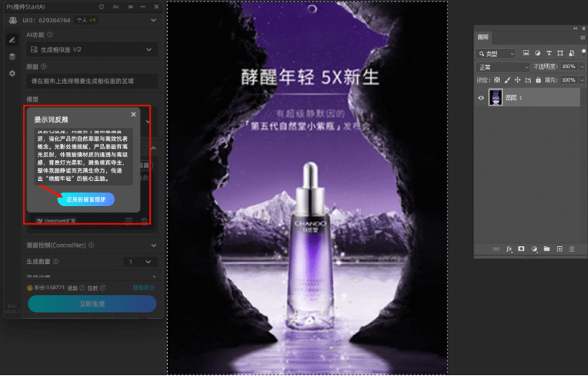
Task: Click the prompt text box in 提示词反推
Action: pyautogui.click(x=83, y=156)
